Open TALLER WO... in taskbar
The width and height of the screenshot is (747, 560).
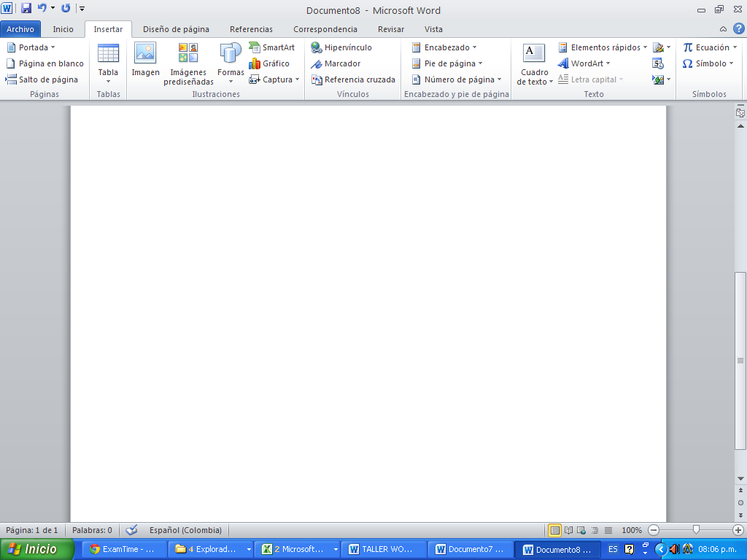384,549
